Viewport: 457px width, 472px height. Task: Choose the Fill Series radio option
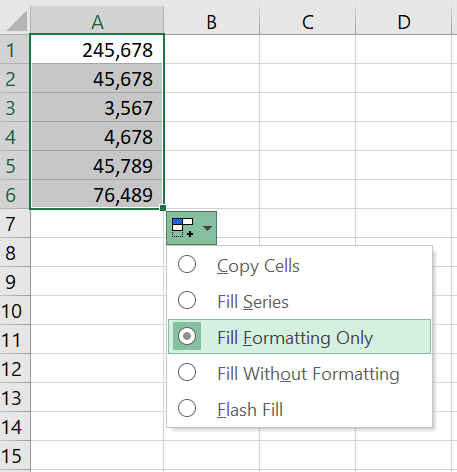tap(187, 300)
